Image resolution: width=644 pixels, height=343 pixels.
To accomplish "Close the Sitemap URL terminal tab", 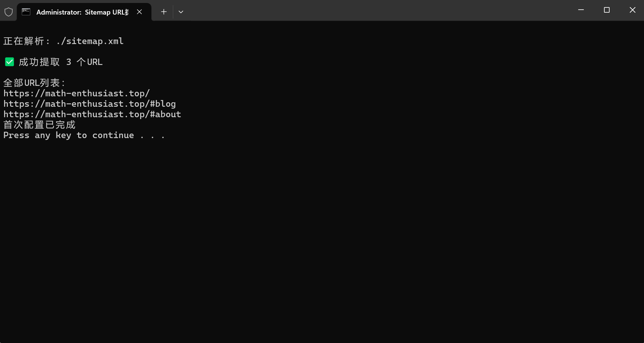I will click(139, 12).
